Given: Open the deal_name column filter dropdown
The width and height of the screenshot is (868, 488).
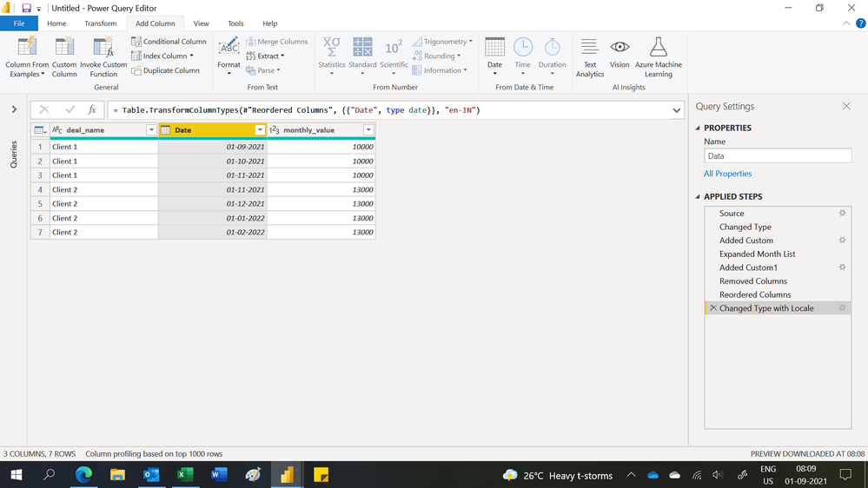Looking at the screenshot, I should tap(151, 130).
